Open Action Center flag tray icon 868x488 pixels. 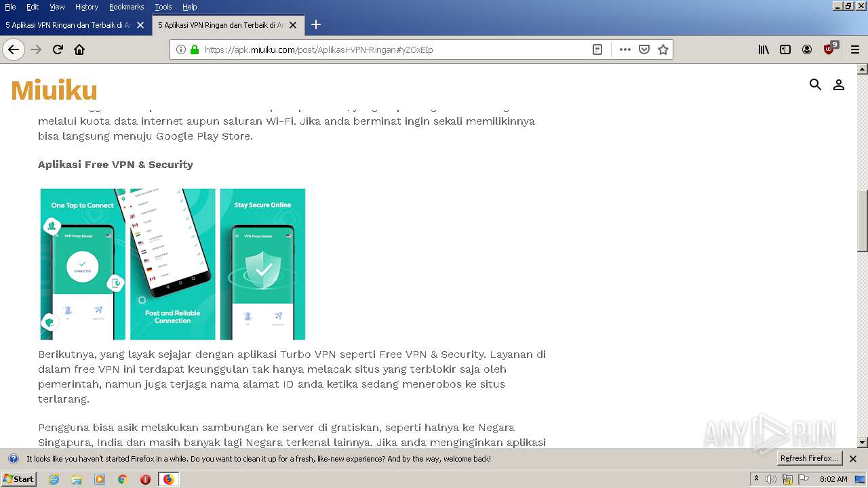(804, 479)
